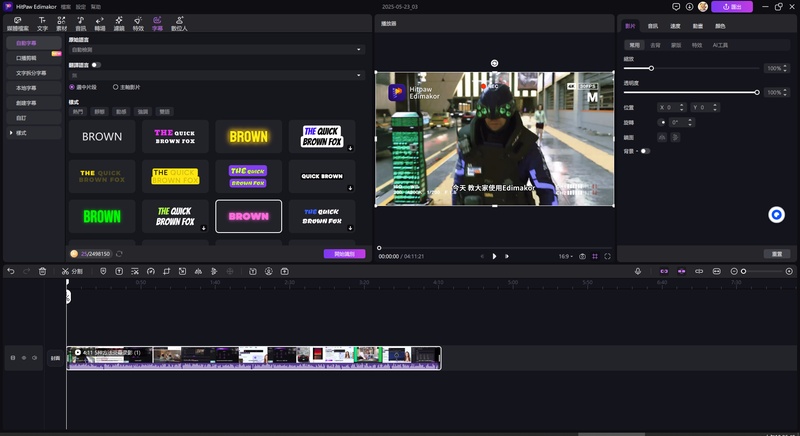This screenshot has width=800, height=436.
Task: Open the 16:9 aspect ratio dropdown
Action: [x=565, y=256]
